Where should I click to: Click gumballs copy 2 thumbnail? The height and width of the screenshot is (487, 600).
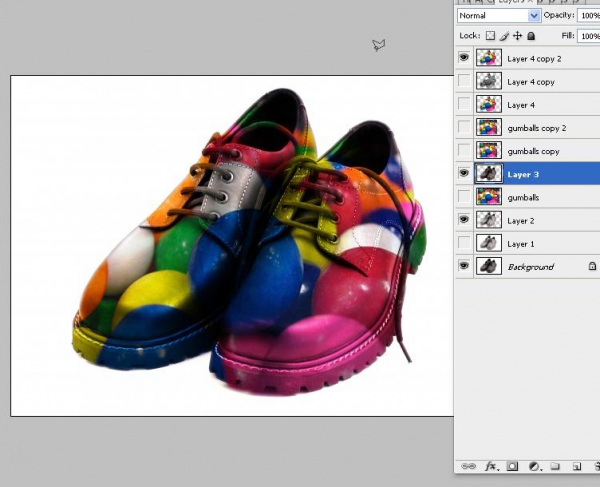coord(489,127)
